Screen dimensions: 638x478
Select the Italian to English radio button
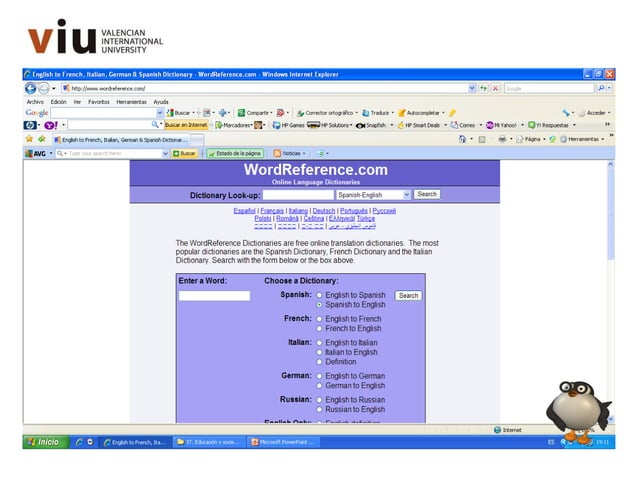pyautogui.click(x=319, y=352)
